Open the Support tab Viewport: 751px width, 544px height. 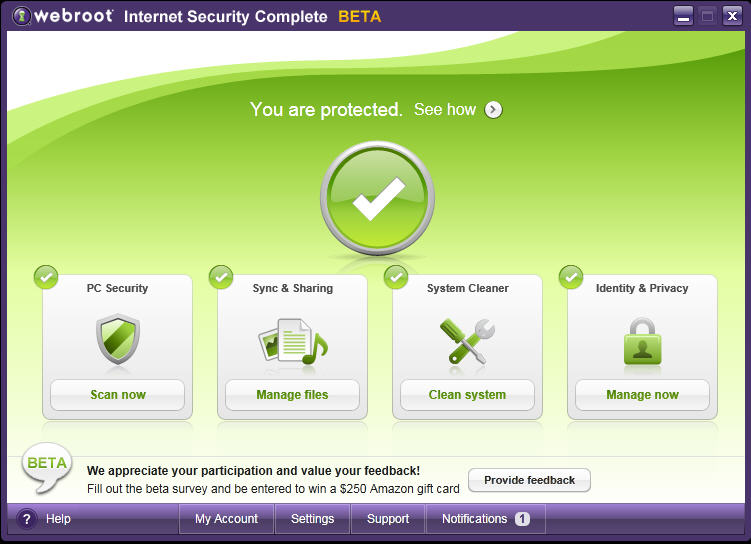388,519
